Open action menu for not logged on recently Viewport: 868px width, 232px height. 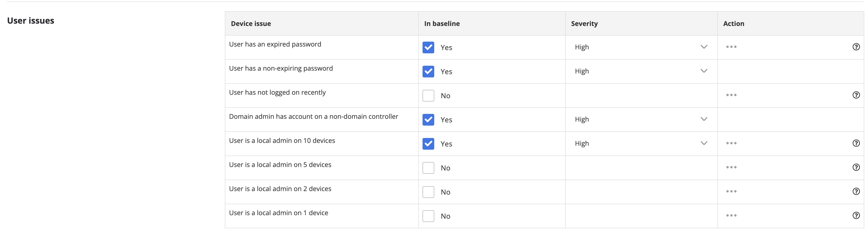click(731, 95)
